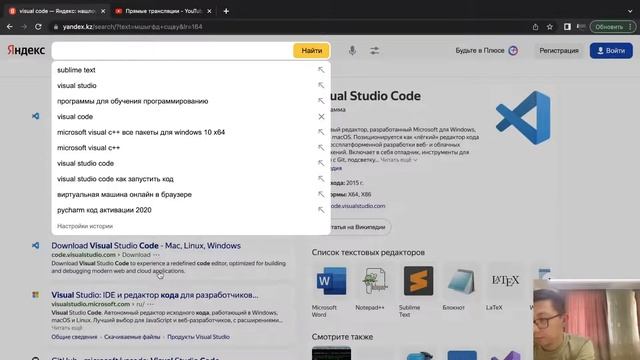
Task: Reload the current page
Action: [38, 27]
